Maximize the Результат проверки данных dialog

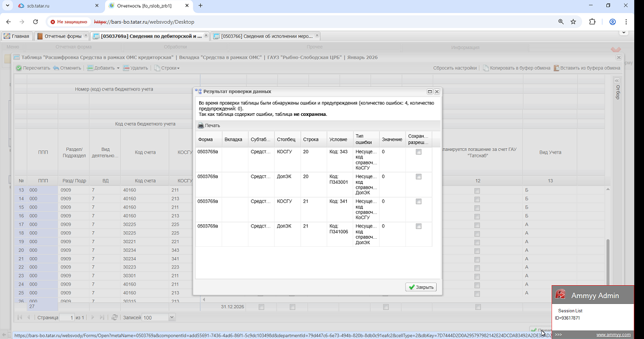[x=430, y=92]
